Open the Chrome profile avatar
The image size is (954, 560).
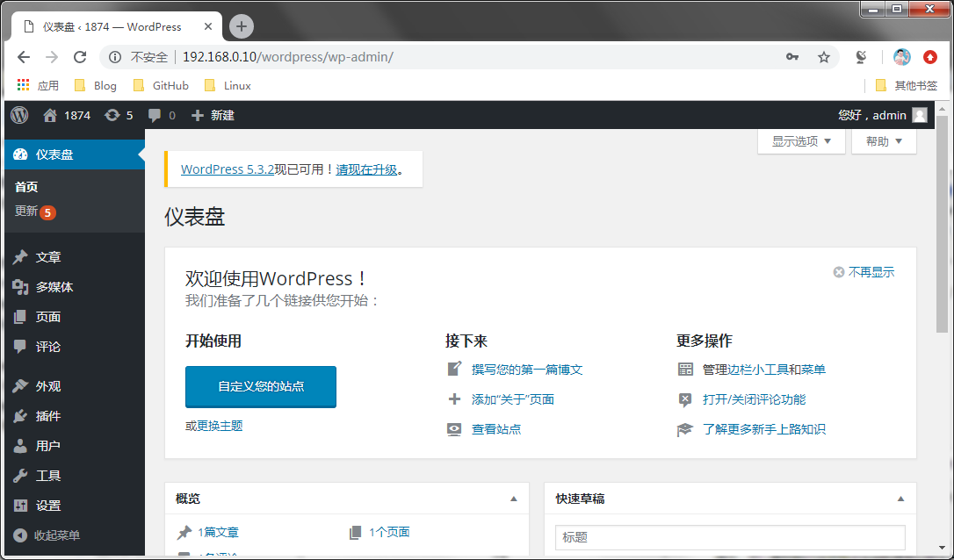(x=901, y=57)
